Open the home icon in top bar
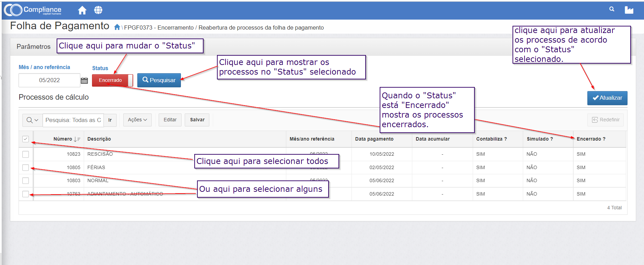The height and width of the screenshot is (265, 644). pos(82,10)
